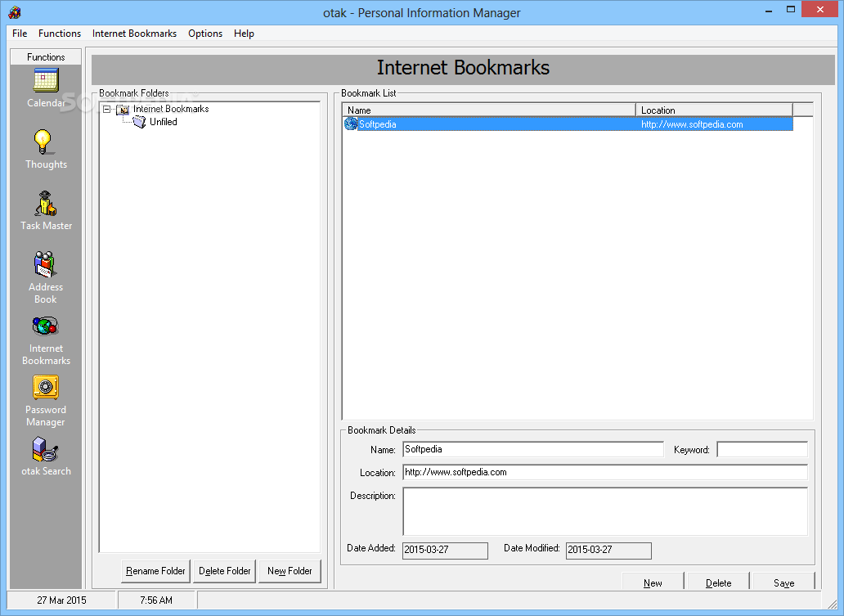Open the Internet Bookmarks menu
The height and width of the screenshot is (616, 844).
[x=135, y=34]
